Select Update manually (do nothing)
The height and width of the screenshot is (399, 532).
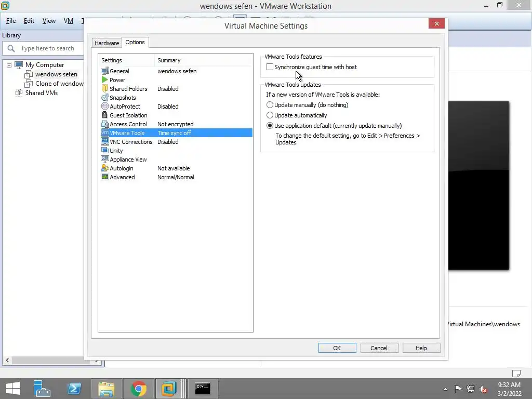coord(270,105)
